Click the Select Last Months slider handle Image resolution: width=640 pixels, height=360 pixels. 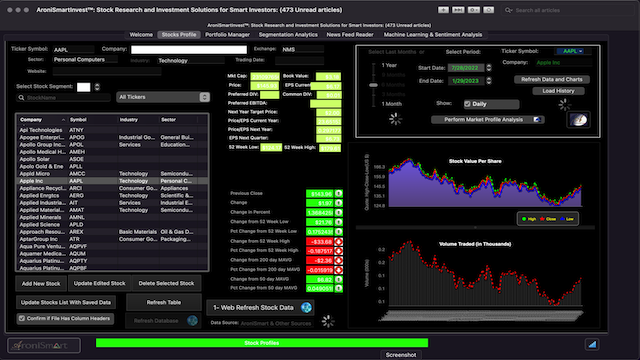pos(373,85)
